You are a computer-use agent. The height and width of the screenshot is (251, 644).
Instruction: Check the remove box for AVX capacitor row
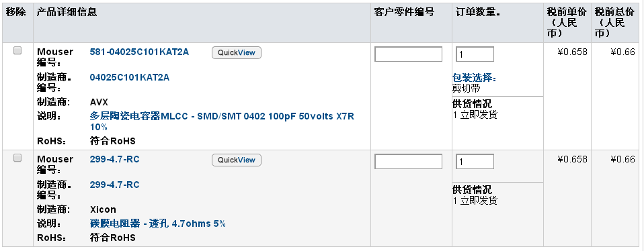click(x=17, y=50)
